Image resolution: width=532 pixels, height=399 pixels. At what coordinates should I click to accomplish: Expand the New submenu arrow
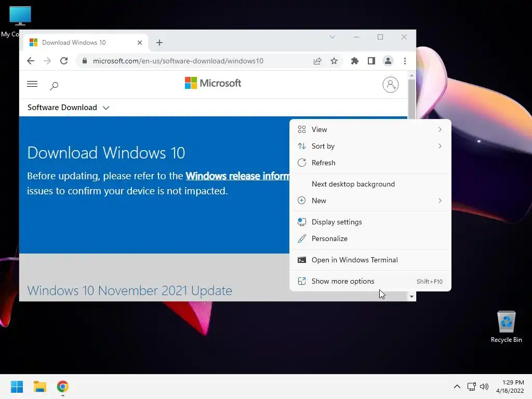point(440,201)
